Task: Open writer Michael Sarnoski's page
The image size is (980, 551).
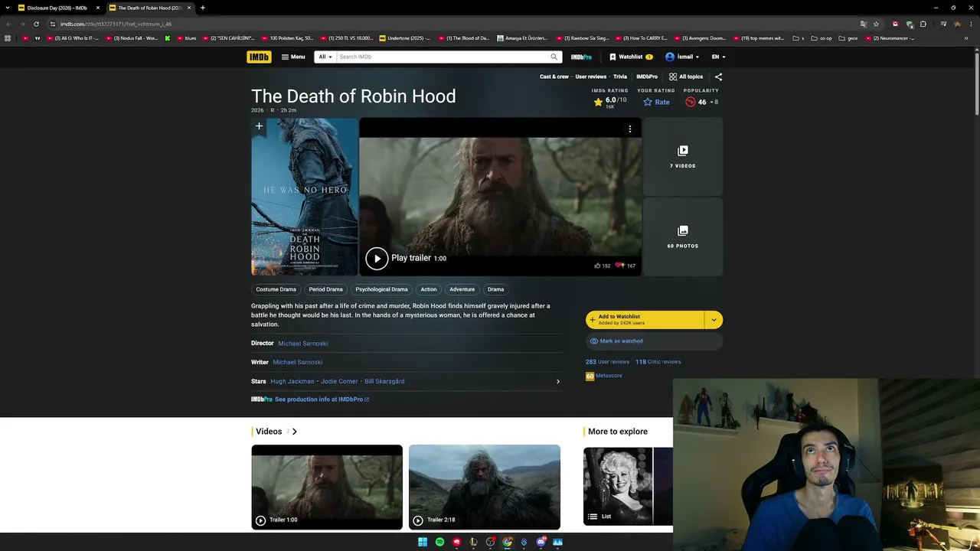Action: (x=298, y=362)
